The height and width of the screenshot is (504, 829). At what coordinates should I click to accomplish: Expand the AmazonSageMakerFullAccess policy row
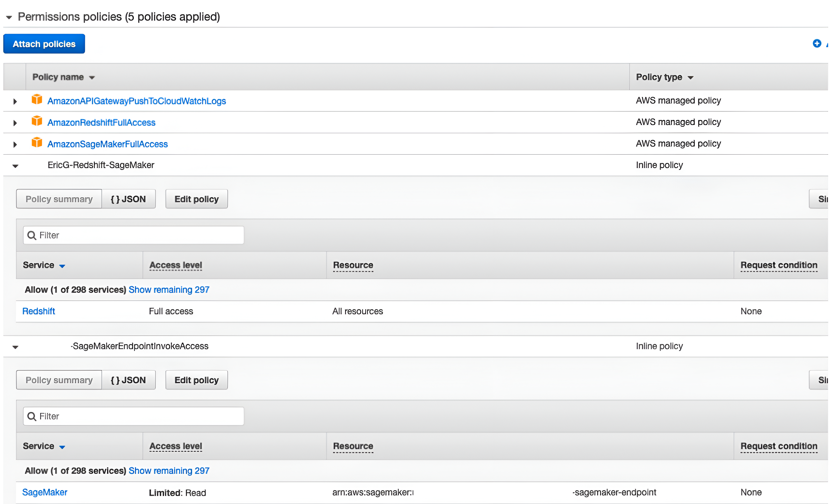(15, 144)
